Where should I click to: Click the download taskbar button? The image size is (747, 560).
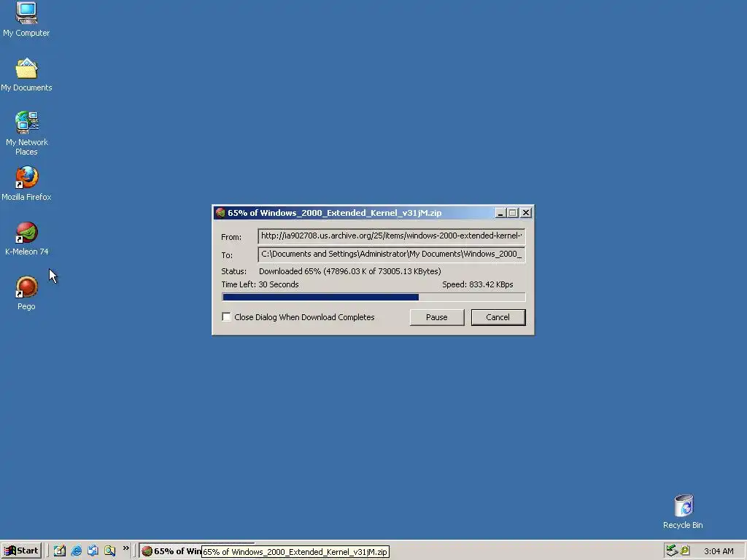[x=171, y=551]
